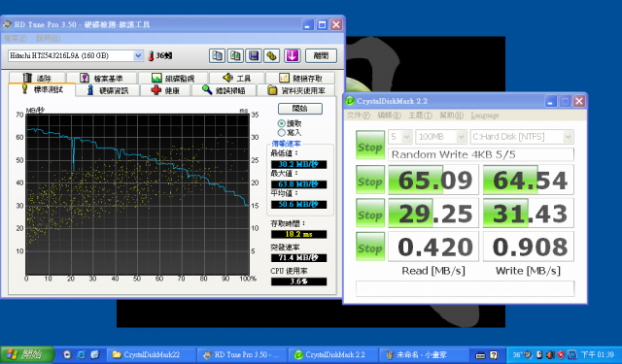The width and height of the screenshot is (622, 364).
Task: Open the 檔案(F) menu in HD Tune
Action: (16, 39)
